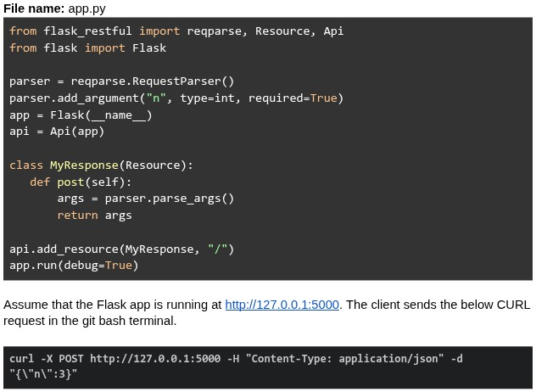Viewport: 536px width, 392px height.
Task: Click the 'api.add_resource(MyResponse, "/")' line
Action: click(x=121, y=249)
